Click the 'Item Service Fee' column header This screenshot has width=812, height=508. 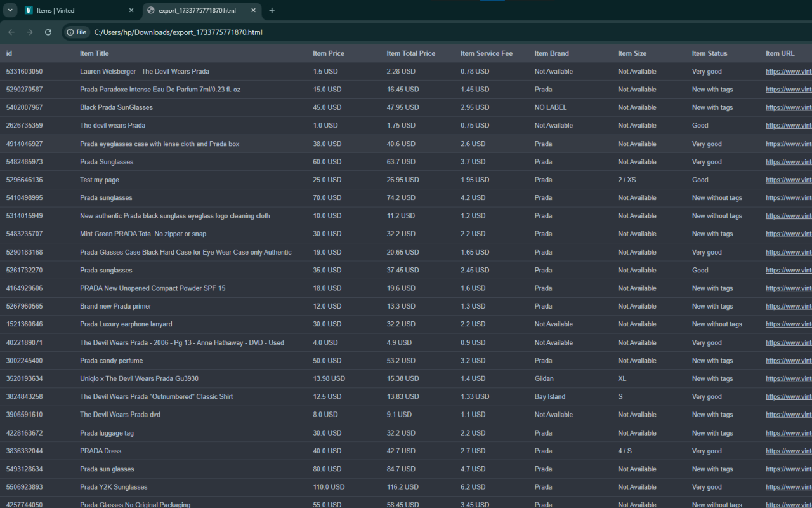487,53
